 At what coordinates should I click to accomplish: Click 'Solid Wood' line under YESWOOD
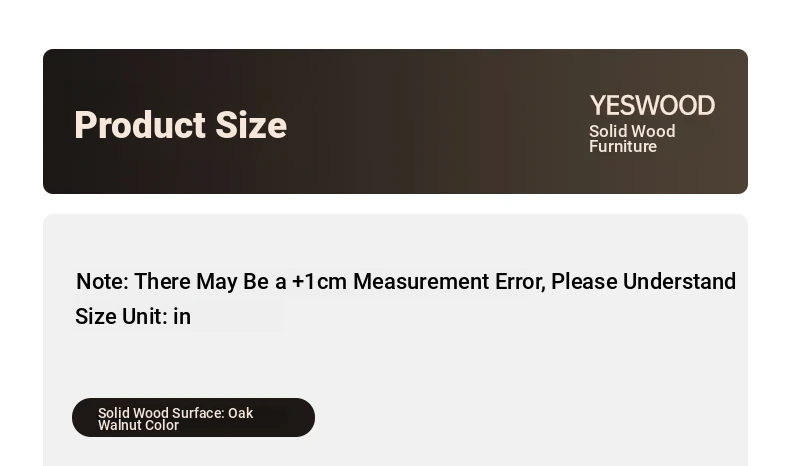(x=632, y=131)
